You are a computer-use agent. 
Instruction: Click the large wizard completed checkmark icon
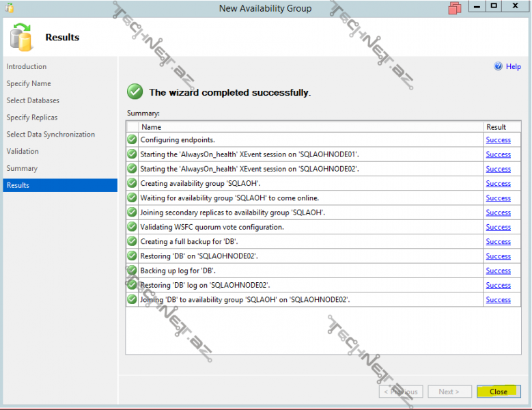click(x=135, y=92)
